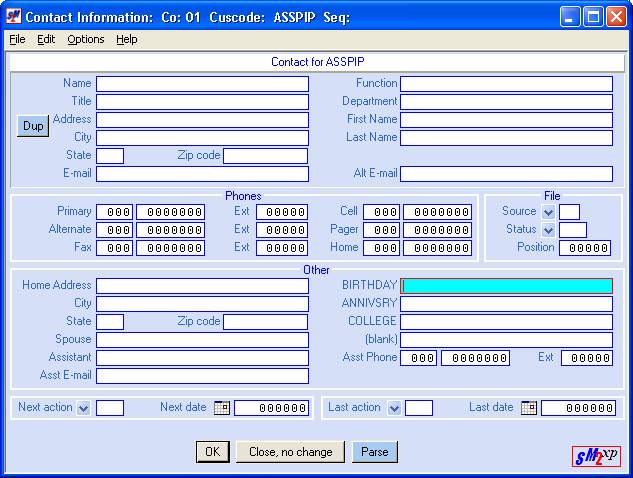Focus the Asst E-mail input field
The width and height of the screenshot is (633, 478).
point(202,376)
